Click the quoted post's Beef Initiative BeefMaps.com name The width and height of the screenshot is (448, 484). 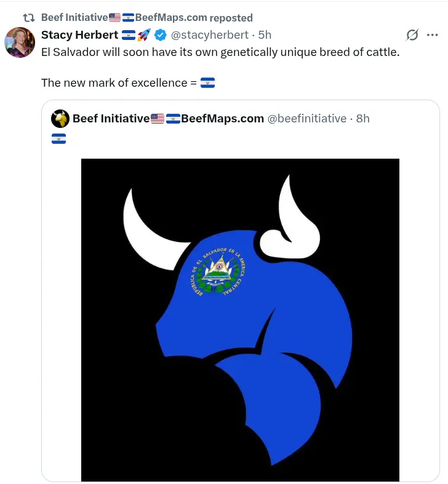tap(168, 118)
